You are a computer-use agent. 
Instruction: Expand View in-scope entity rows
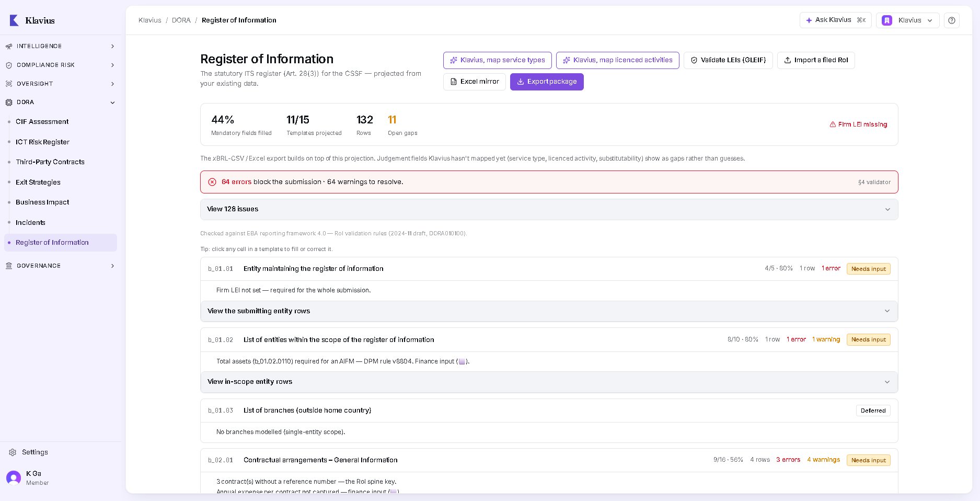coord(549,382)
